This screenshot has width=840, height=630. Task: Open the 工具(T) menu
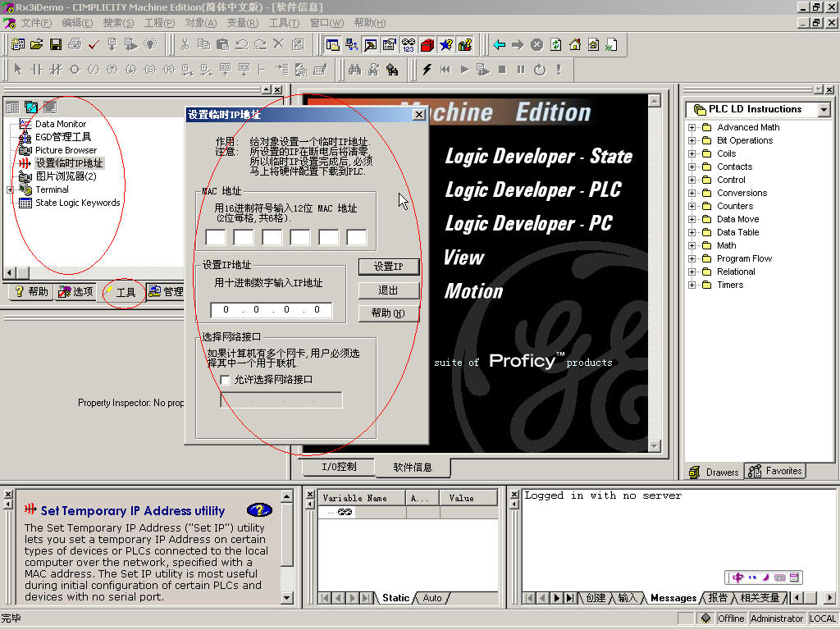click(x=284, y=23)
